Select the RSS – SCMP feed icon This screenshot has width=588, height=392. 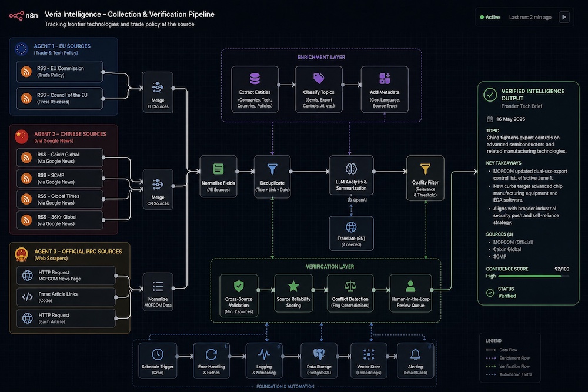[x=26, y=179]
